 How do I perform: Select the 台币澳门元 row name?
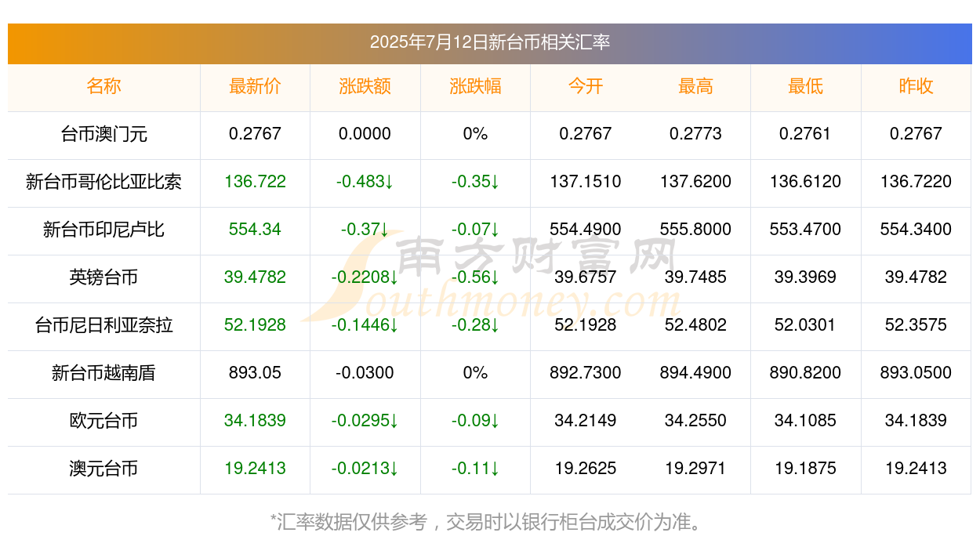(x=103, y=134)
